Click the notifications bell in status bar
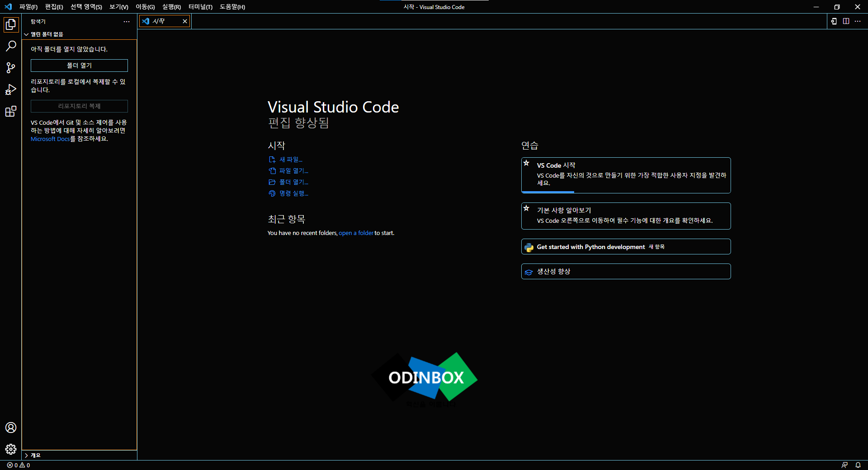Screen dimensions: 868x470 coord(858,465)
